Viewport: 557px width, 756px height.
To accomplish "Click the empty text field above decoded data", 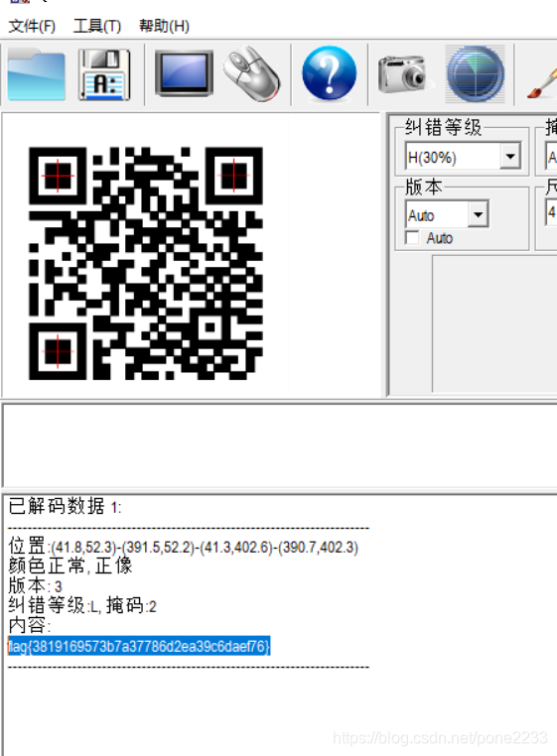I will (280, 445).
